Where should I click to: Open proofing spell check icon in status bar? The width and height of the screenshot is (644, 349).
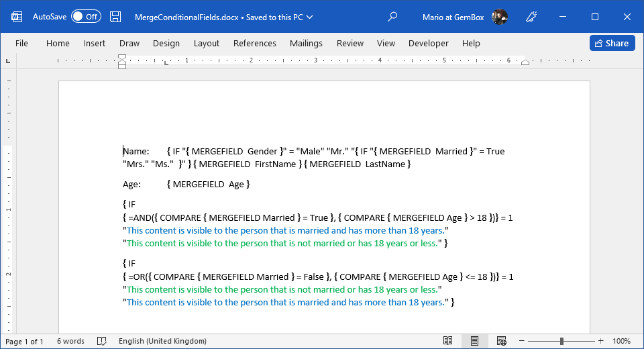102,341
